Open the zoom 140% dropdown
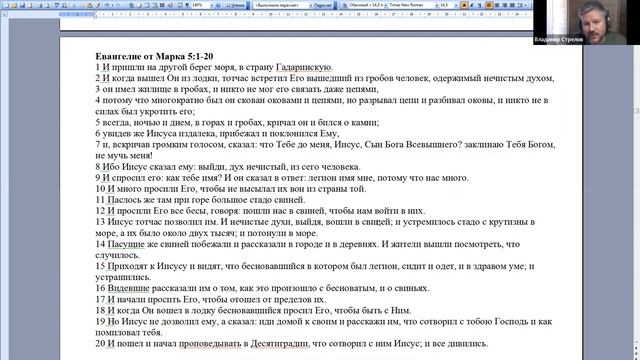The width and height of the screenshot is (640, 360). click(212, 5)
